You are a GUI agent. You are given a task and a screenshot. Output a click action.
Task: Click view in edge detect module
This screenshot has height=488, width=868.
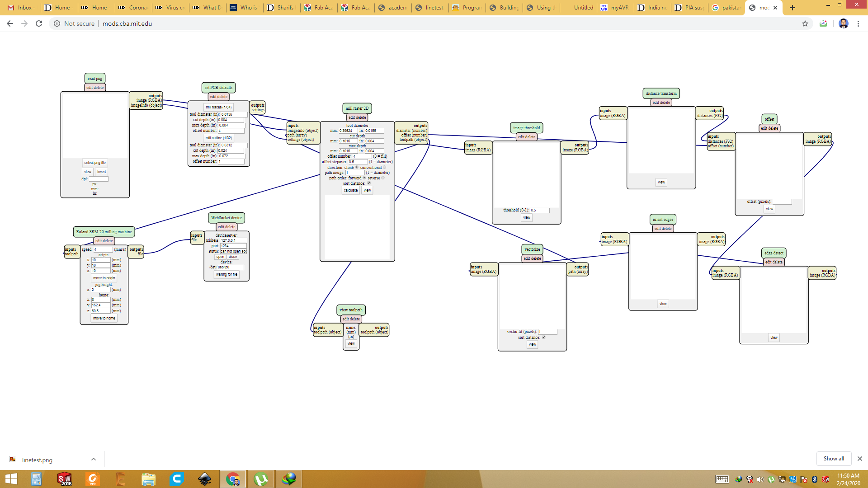click(x=774, y=338)
